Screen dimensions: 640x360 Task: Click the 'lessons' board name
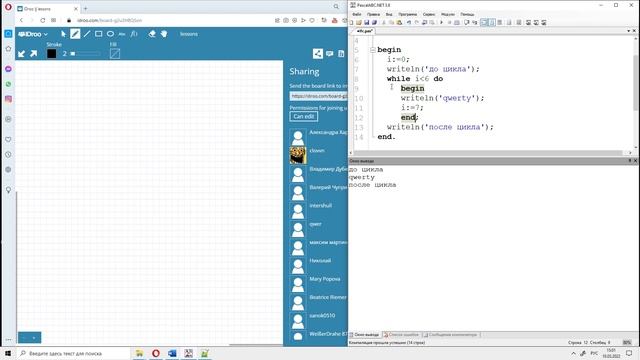[189, 34]
